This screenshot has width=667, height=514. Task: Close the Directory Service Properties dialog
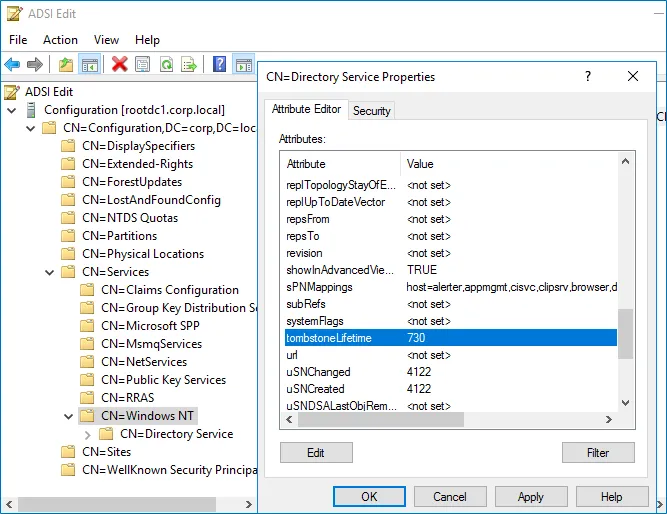633,77
